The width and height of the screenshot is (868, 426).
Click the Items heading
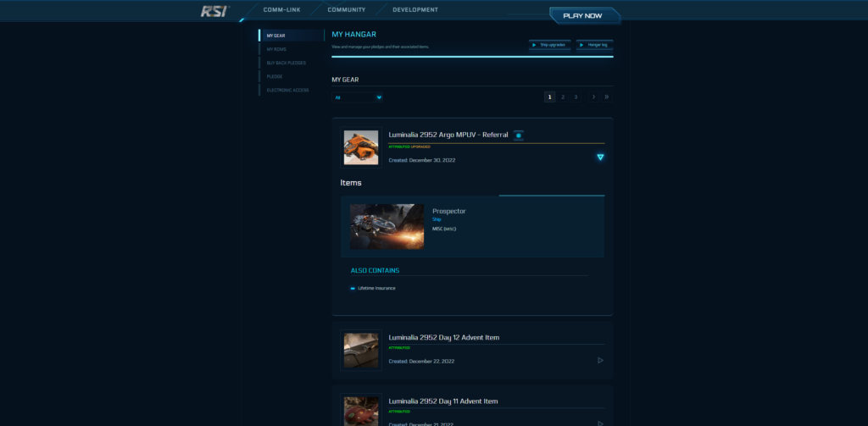(x=351, y=183)
